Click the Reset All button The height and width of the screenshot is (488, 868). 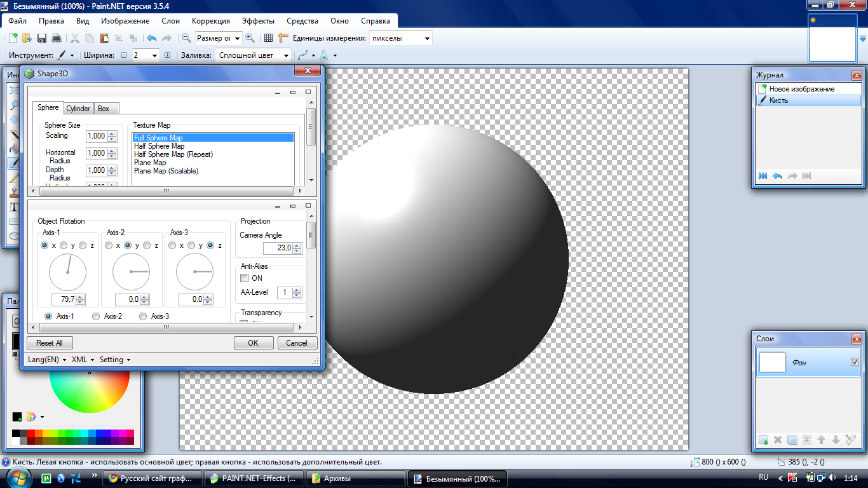(x=49, y=342)
